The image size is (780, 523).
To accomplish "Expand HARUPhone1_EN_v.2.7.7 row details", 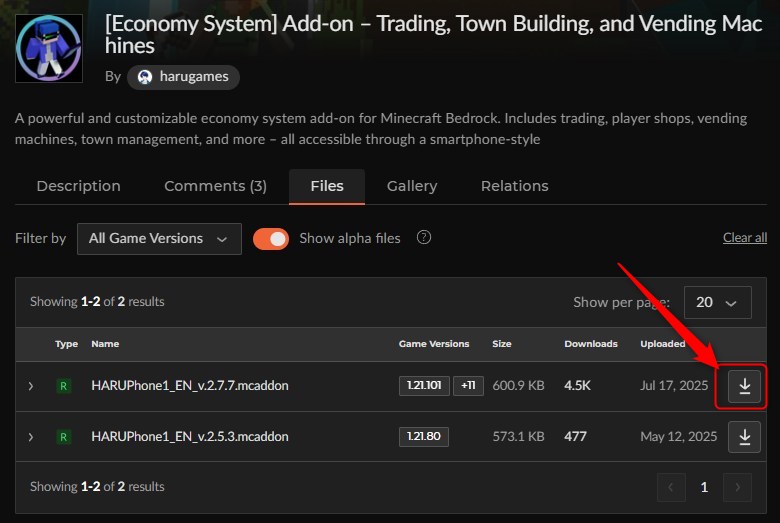I will [31, 386].
